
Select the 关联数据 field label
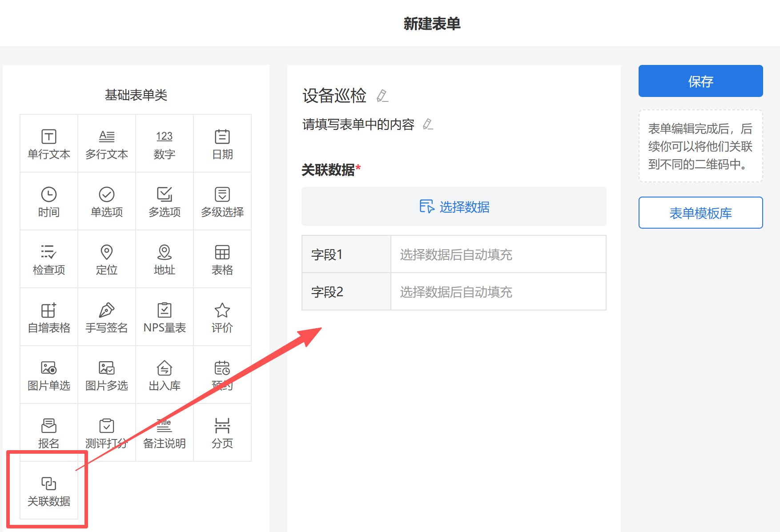click(x=328, y=169)
